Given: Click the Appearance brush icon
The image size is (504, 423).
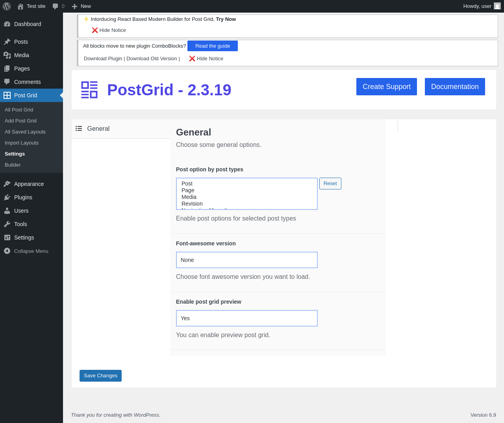Looking at the screenshot, I should coord(7,184).
